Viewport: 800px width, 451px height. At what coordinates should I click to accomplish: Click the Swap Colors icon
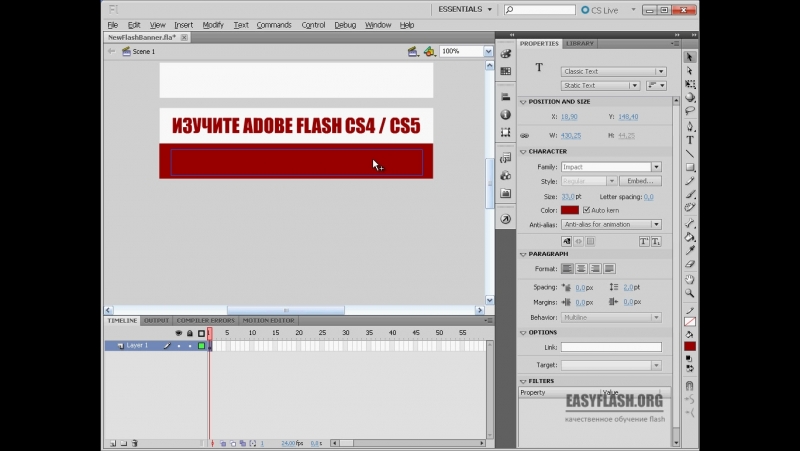pos(689,368)
